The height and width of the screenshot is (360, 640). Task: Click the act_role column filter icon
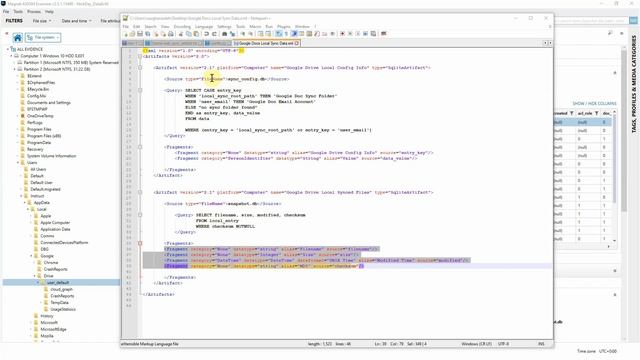[x=596, y=113]
